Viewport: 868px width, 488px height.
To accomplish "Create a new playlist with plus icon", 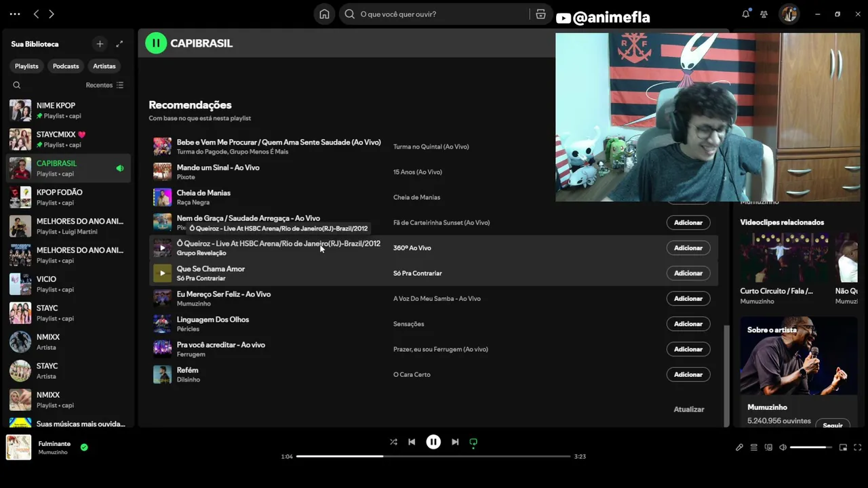I will tap(100, 44).
